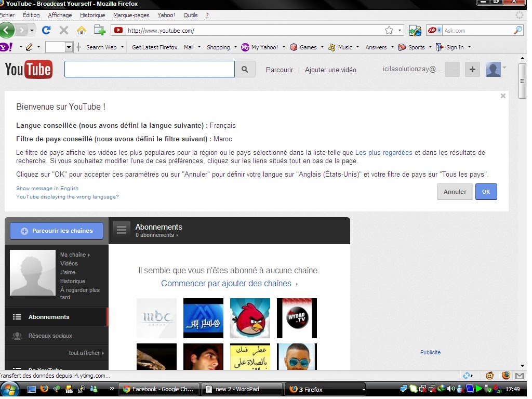Open the Les plus regardées link

pyautogui.click(x=383, y=152)
